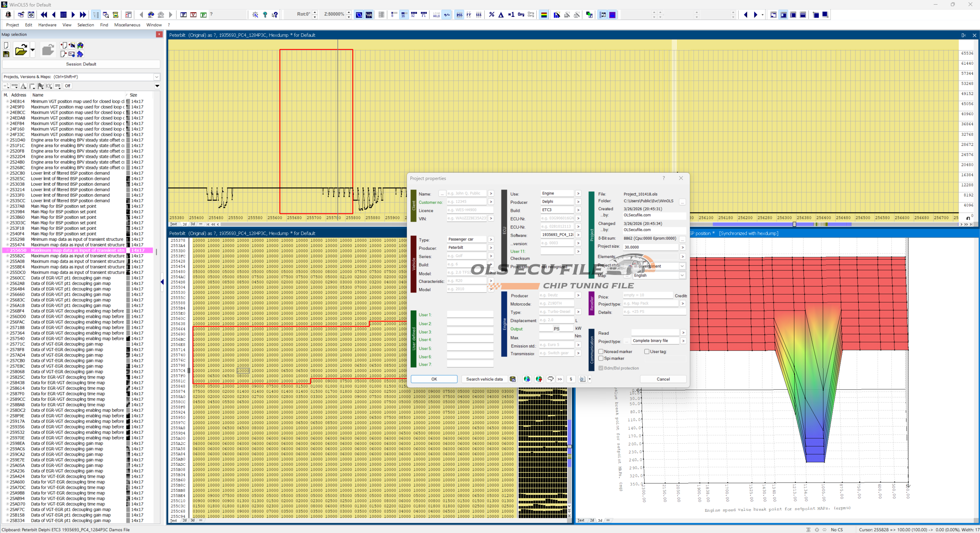This screenshot has width=980, height=533.
Task: Click the calculator icon beside Search vehicle data
Action: point(513,379)
